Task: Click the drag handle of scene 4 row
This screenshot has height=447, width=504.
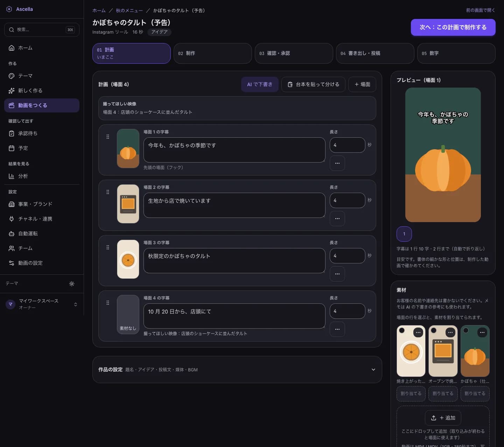Action: pyautogui.click(x=108, y=303)
